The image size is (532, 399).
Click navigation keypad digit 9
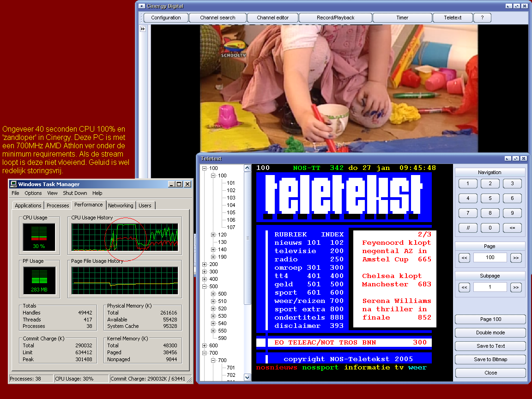[x=512, y=213]
